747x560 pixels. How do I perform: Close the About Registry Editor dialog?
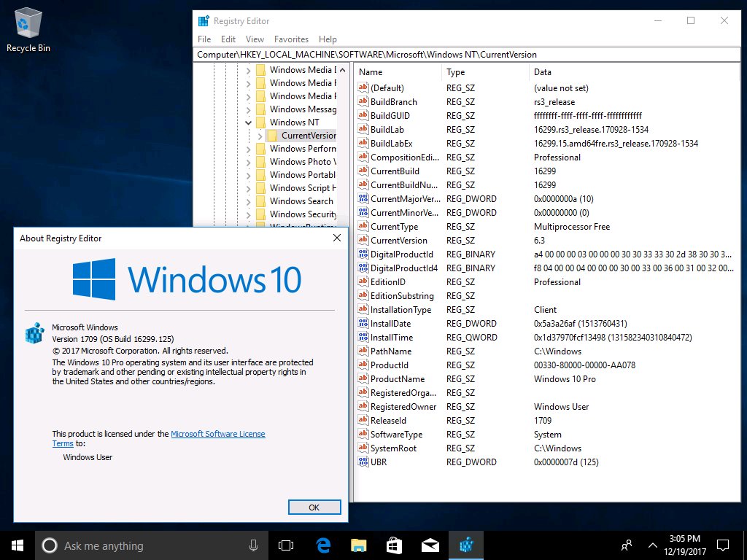[337, 238]
